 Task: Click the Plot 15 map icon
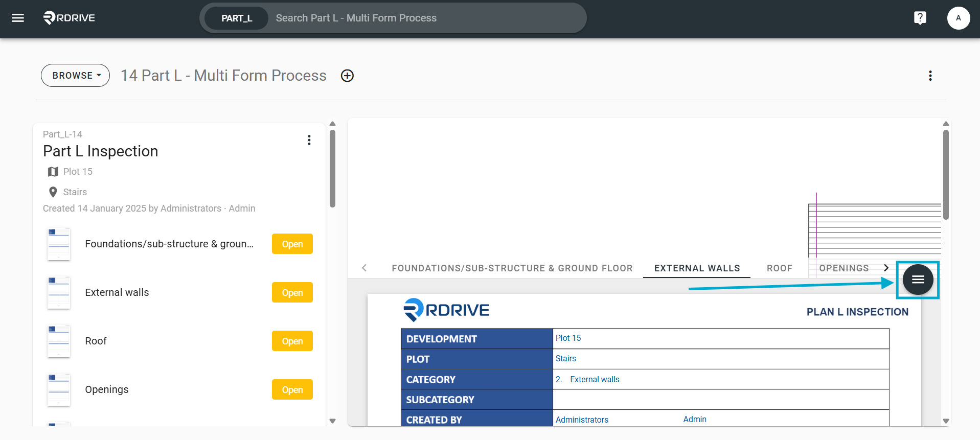click(x=53, y=172)
